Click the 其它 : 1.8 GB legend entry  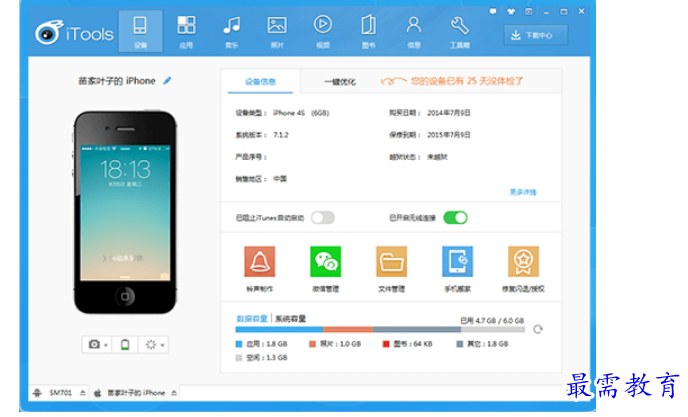[482, 344]
